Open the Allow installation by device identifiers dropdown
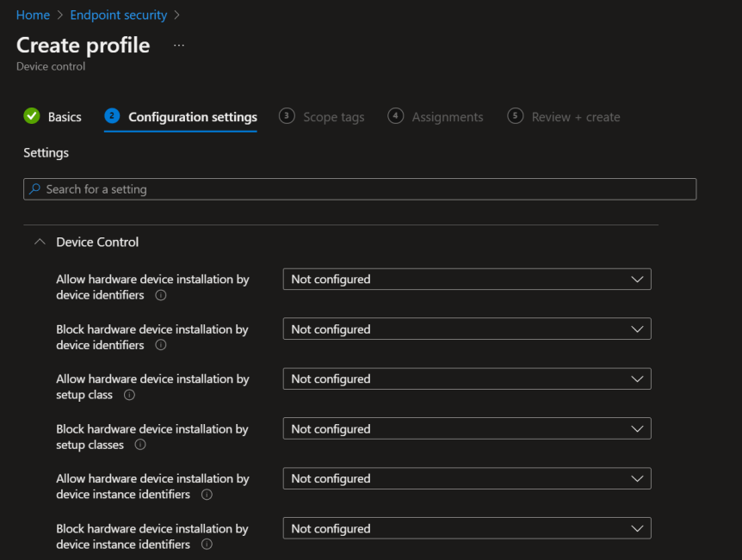 pyautogui.click(x=467, y=279)
